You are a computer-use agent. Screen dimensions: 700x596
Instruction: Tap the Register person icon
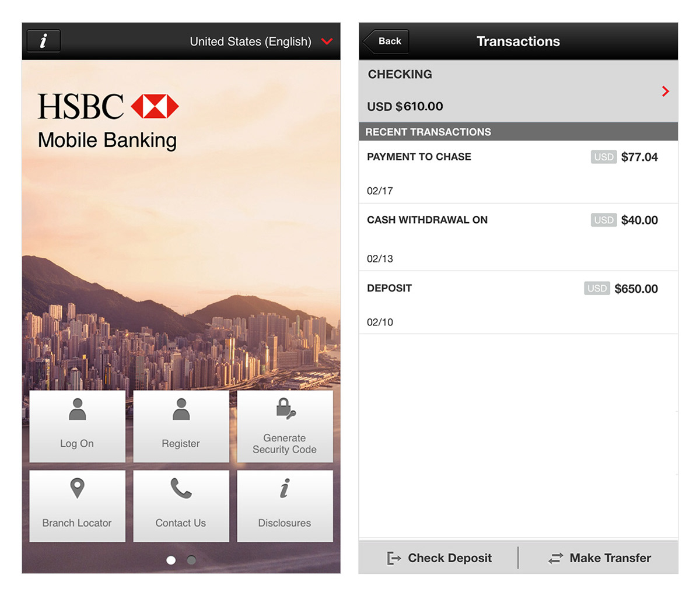point(181,409)
